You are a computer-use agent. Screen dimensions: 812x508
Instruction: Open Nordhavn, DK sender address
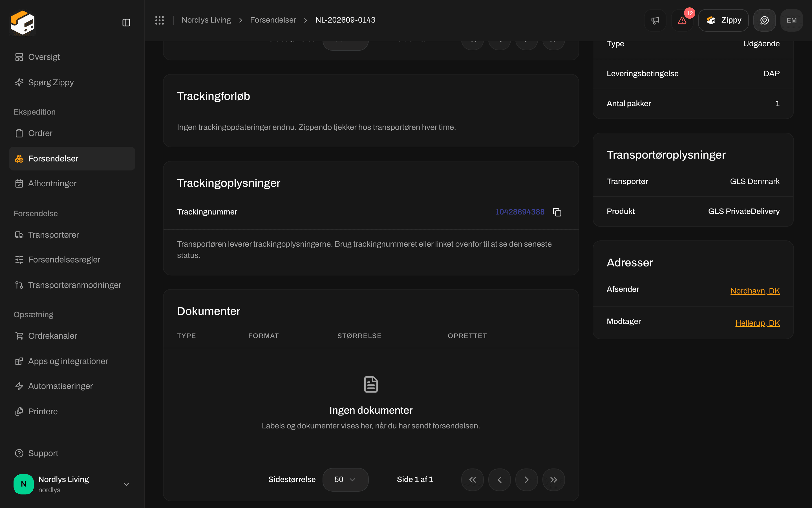pyautogui.click(x=755, y=291)
